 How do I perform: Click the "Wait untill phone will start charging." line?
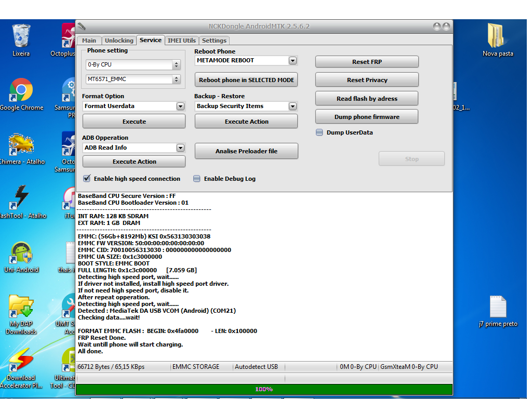click(130, 344)
